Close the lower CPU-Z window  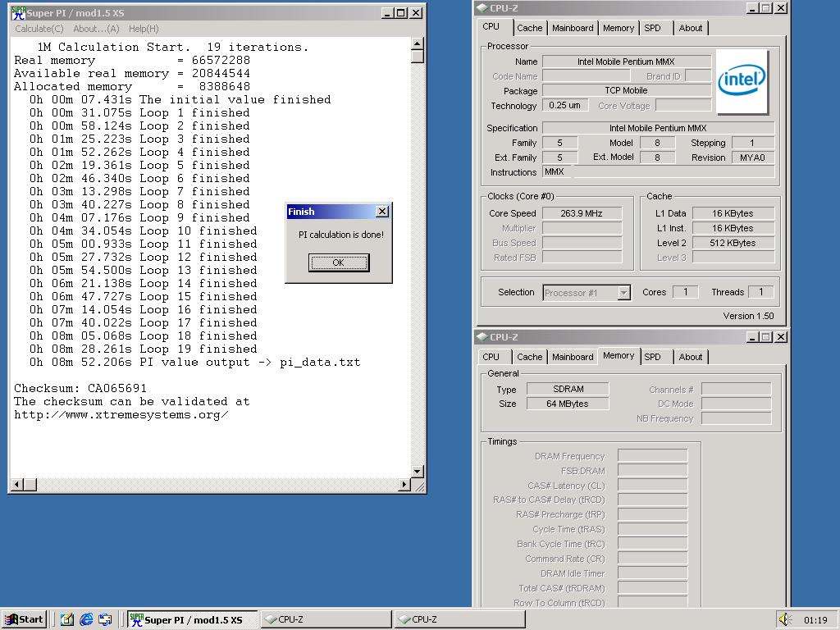point(781,337)
